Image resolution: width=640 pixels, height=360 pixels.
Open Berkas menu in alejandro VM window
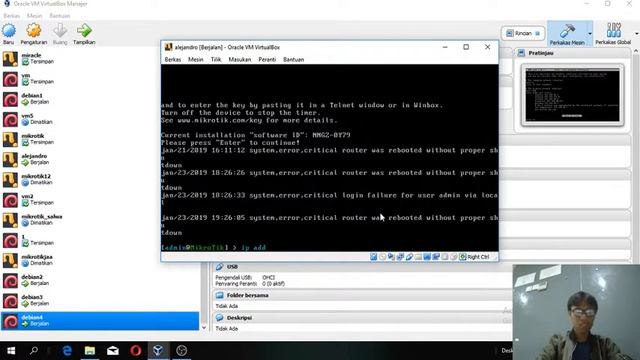173,60
